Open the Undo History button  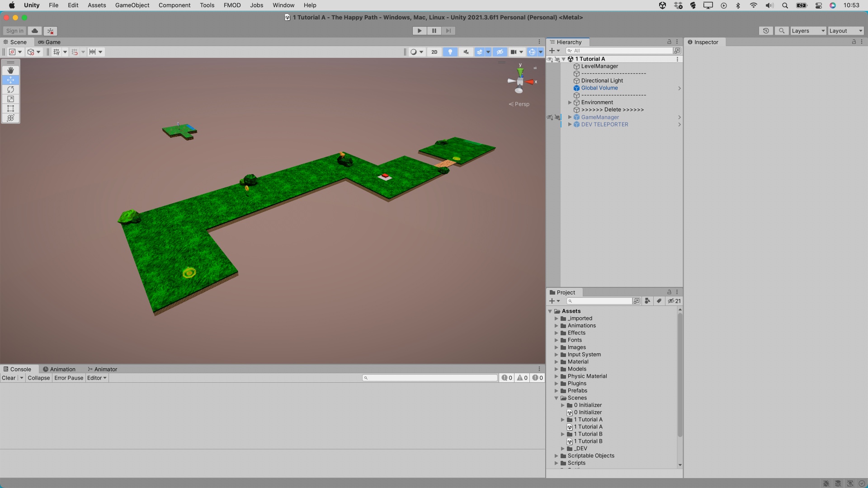tap(766, 31)
